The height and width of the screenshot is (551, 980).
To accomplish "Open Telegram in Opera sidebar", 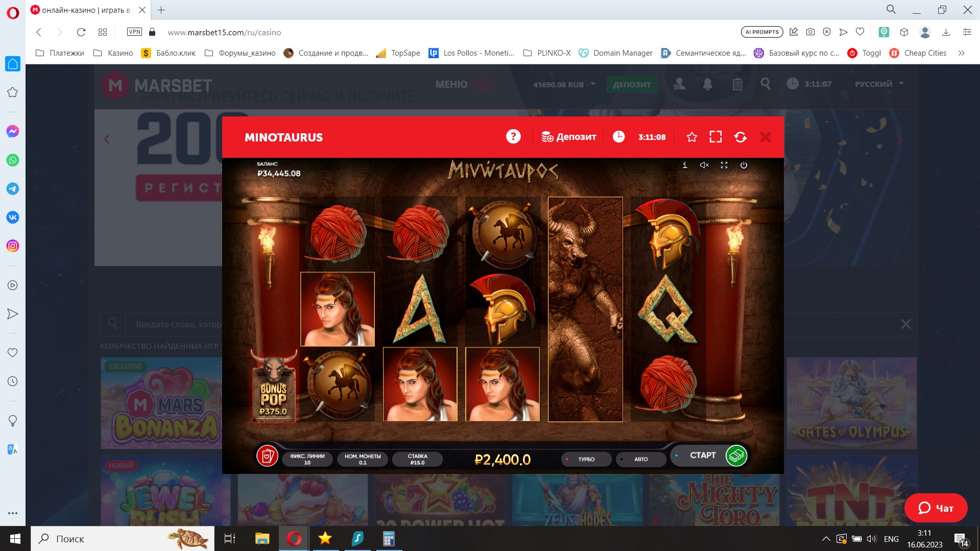I will [x=13, y=188].
